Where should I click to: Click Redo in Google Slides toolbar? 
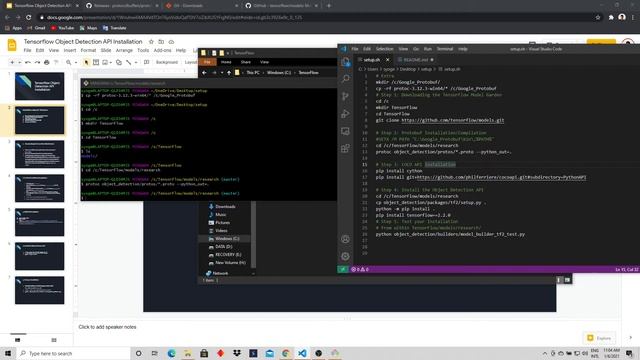[x=37, y=62]
